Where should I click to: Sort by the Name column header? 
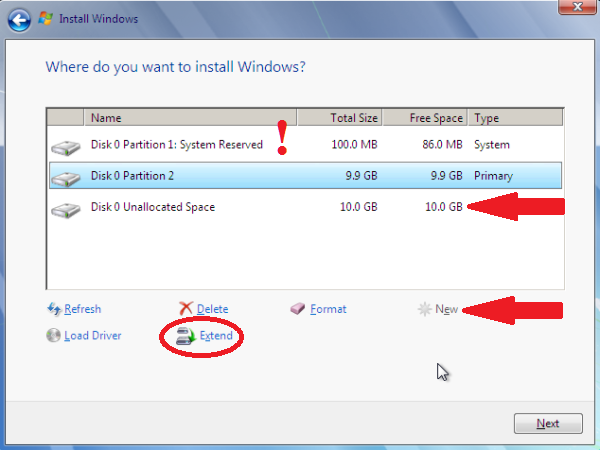click(x=190, y=117)
